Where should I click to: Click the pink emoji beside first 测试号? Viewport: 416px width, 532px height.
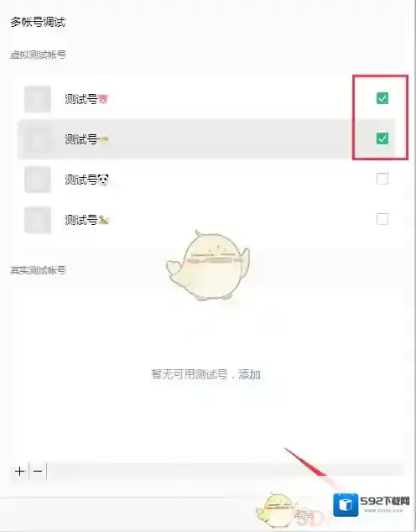[x=102, y=99]
